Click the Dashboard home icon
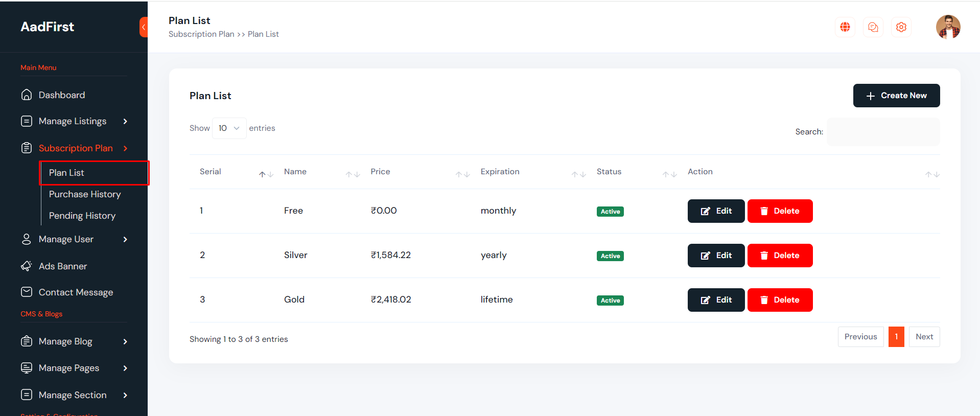This screenshot has height=416, width=980. tap(27, 95)
